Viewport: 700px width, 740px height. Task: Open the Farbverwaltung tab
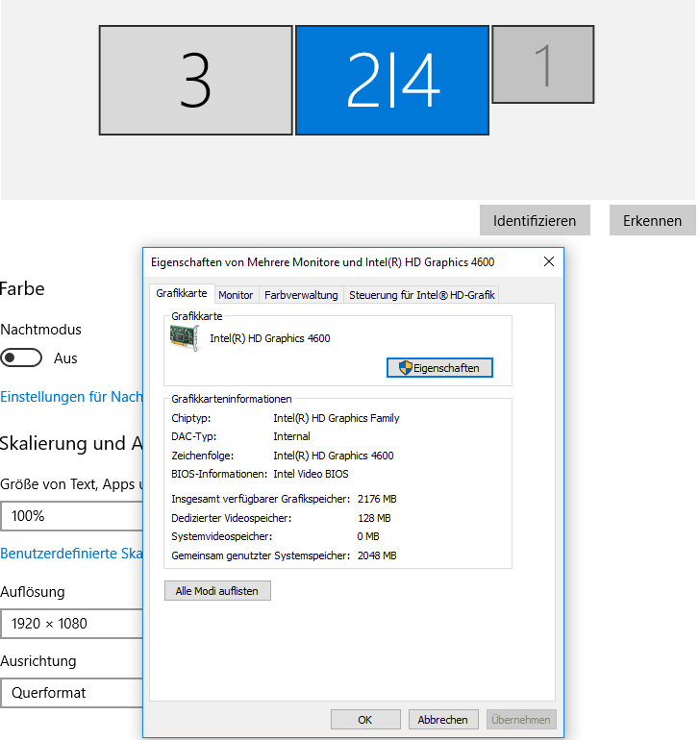(x=301, y=295)
